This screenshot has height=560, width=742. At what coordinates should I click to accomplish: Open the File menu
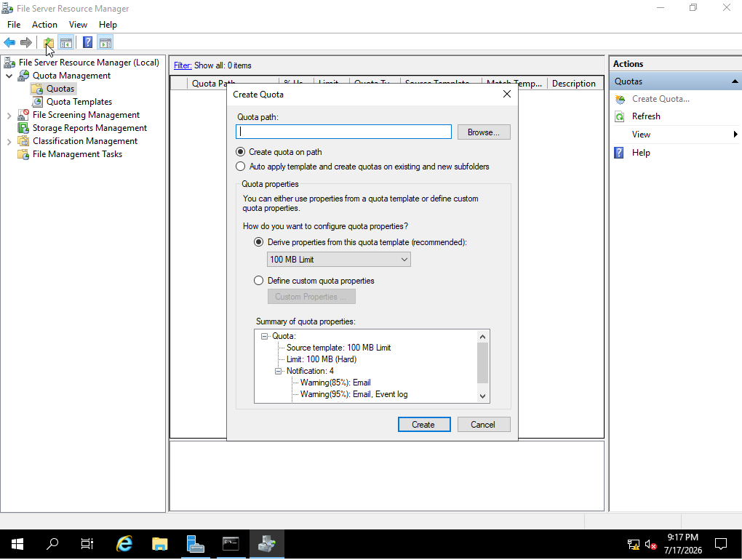(14, 25)
